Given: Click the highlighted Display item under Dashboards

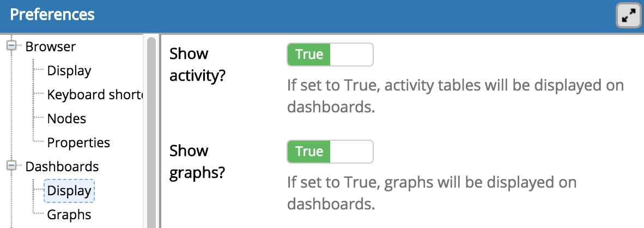Looking at the screenshot, I should [69, 191].
